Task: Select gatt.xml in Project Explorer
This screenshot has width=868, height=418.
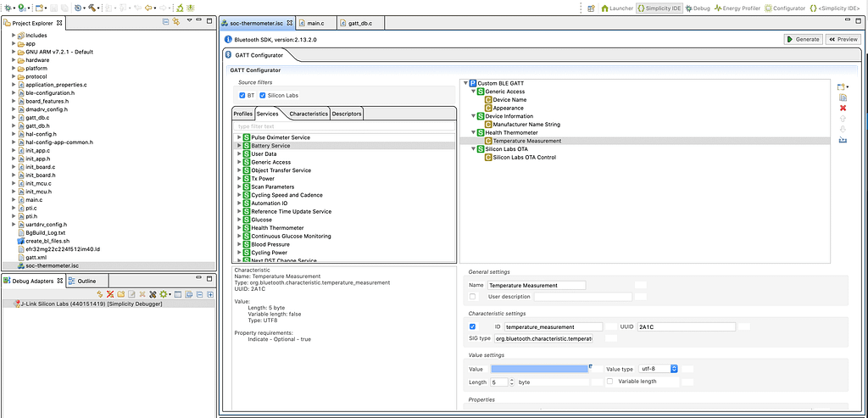Action: click(x=36, y=258)
